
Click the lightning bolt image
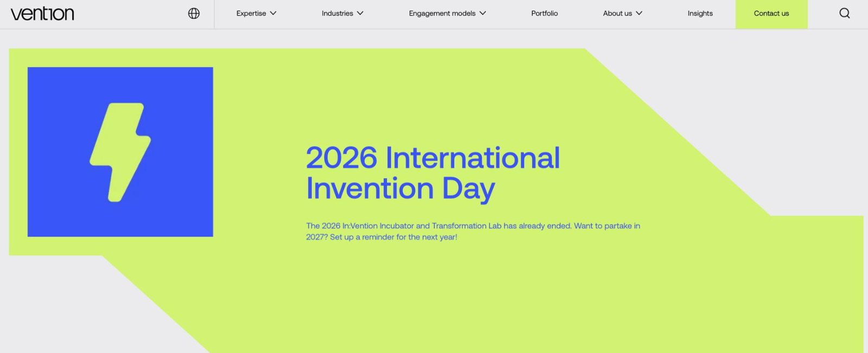coord(120,152)
